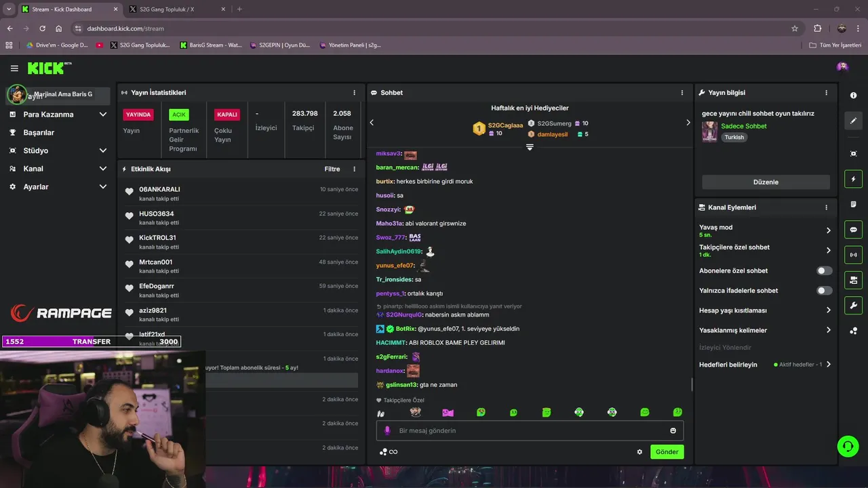Toggle the wrench stream info panel icon

tap(853, 305)
